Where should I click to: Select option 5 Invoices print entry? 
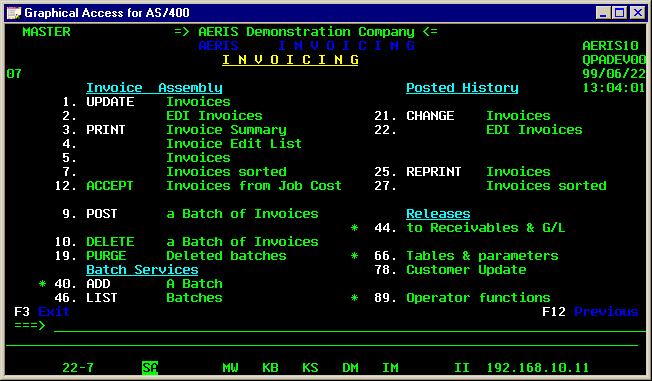coord(146,158)
